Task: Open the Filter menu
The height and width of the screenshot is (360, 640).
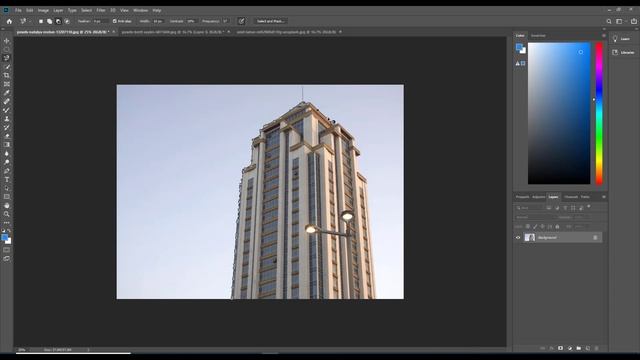Action: click(x=101, y=10)
